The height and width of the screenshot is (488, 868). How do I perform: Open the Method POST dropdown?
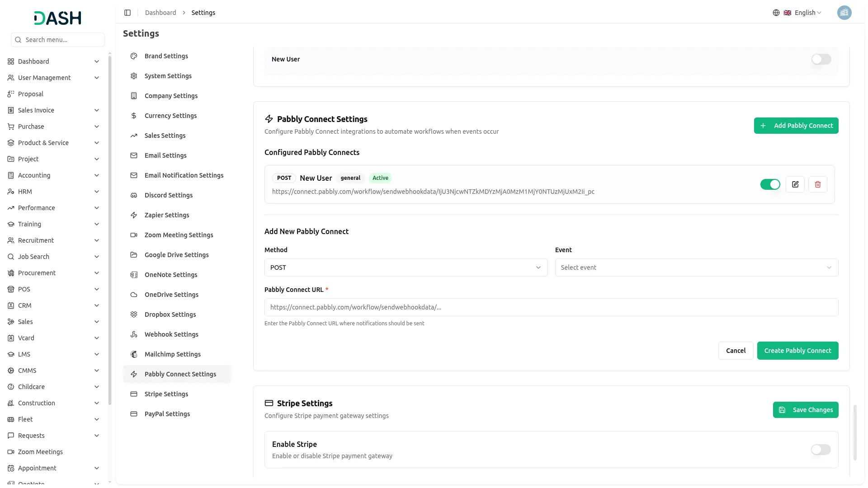tap(406, 267)
